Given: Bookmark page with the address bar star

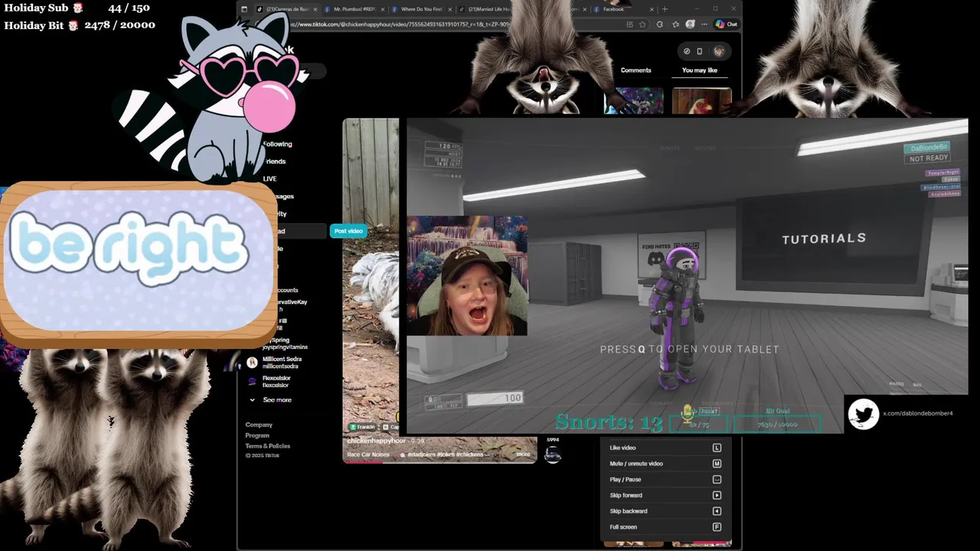Looking at the screenshot, I should click(x=642, y=24).
